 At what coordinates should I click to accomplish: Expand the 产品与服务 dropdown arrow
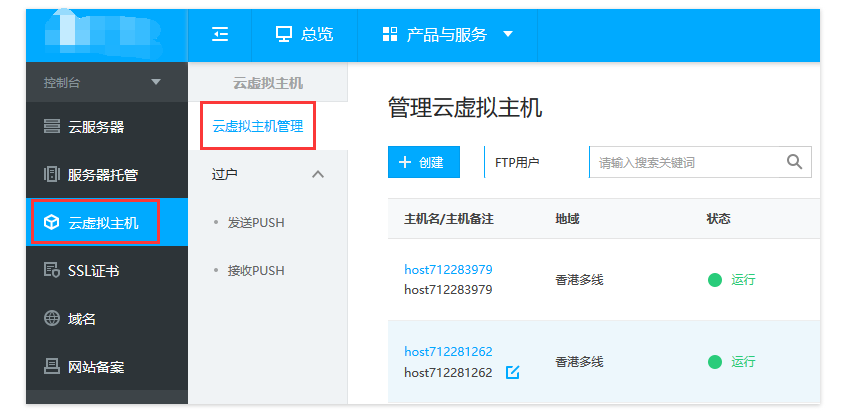point(507,35)
